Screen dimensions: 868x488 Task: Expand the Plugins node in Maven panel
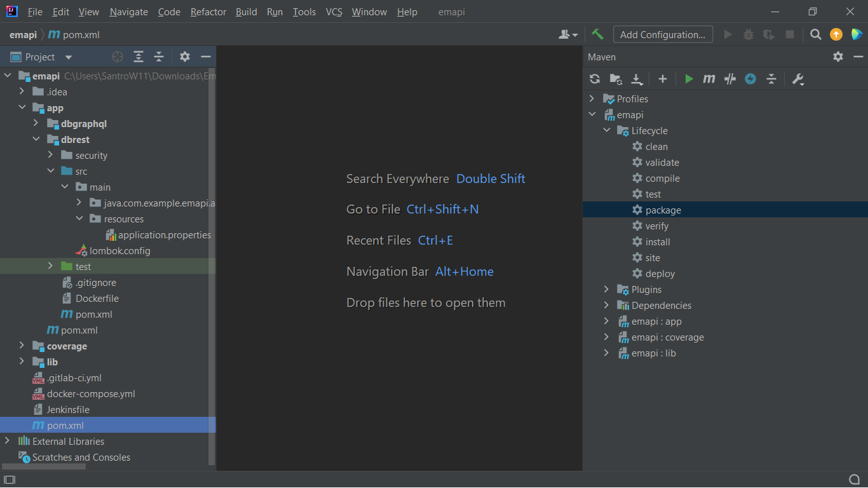(606, 290)
